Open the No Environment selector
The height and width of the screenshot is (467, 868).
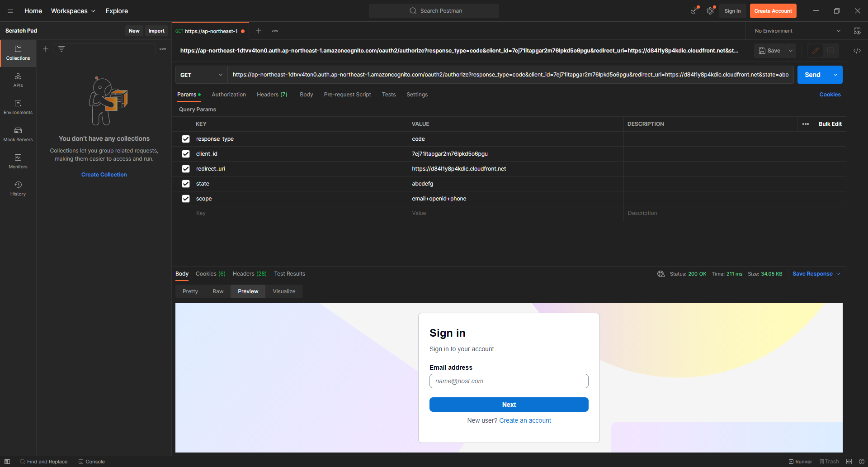click(797, 31)
